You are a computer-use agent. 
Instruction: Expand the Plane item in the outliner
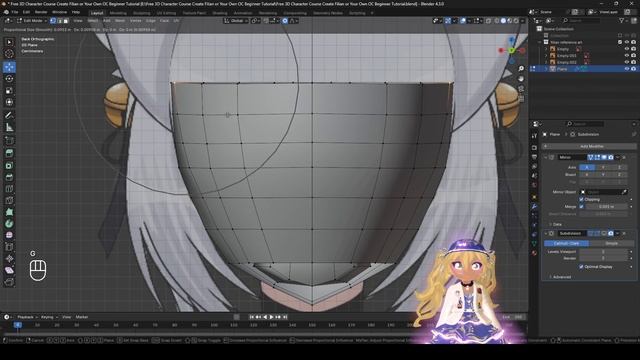[546, 69]
